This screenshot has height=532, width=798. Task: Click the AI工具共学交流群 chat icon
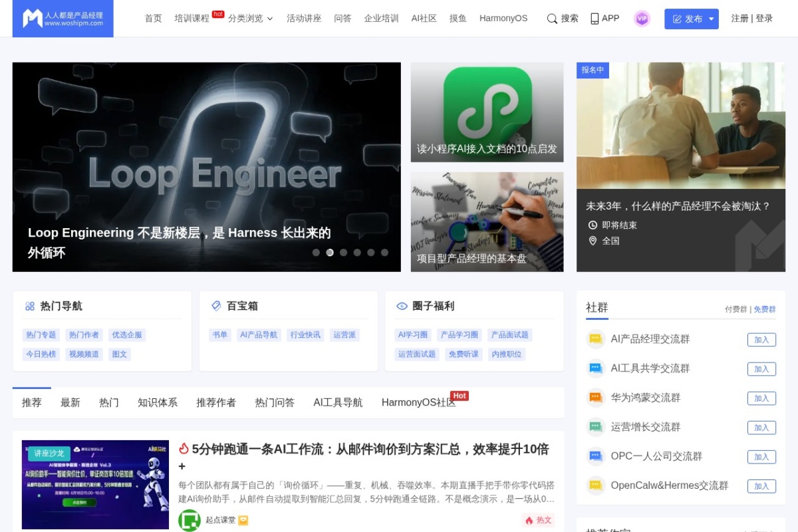595,368
